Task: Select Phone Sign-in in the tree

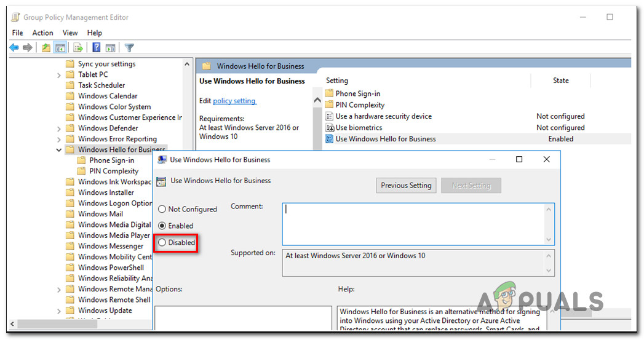Action: 112,160
